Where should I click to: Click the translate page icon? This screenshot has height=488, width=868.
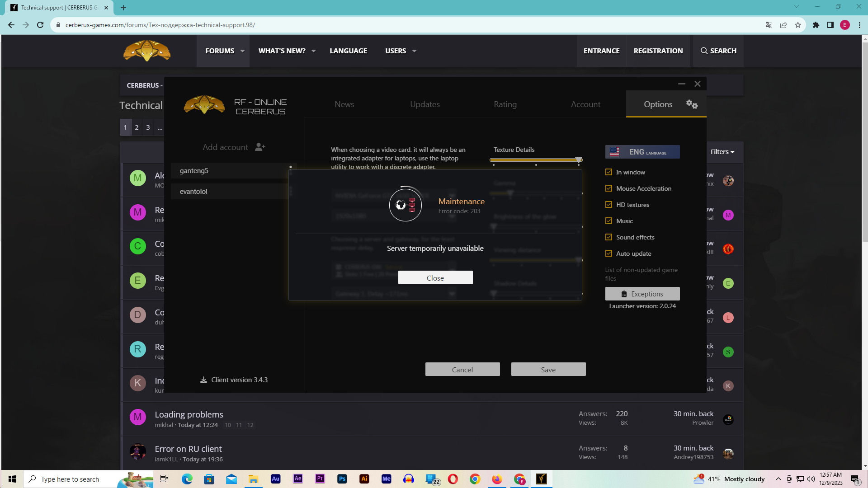pos(769,25)
